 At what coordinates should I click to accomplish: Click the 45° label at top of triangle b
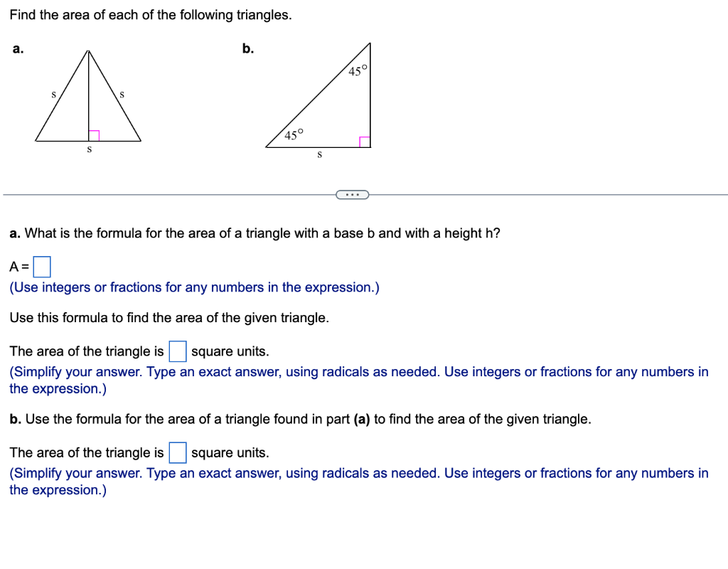pos(357,70)
